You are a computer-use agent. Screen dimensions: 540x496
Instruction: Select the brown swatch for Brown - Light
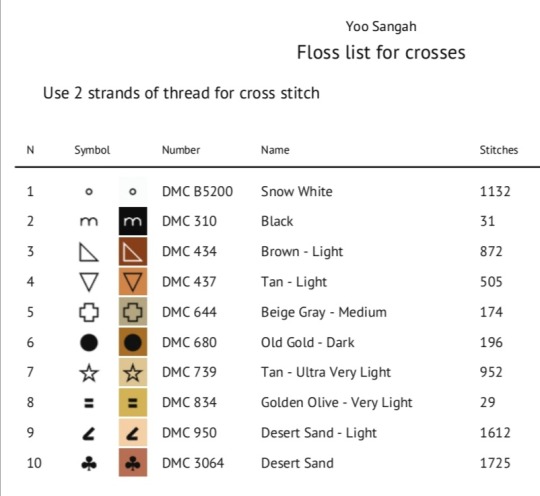[x=133, y=251]
